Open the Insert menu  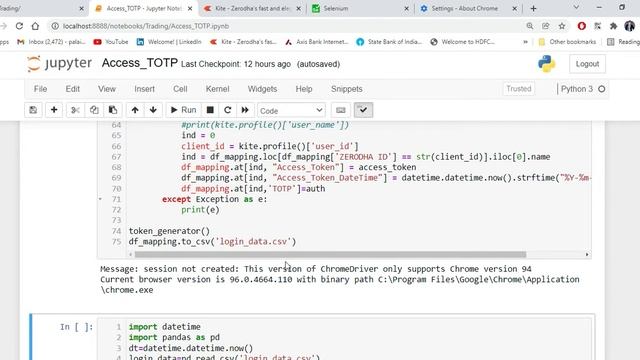(x=144, y=89)
